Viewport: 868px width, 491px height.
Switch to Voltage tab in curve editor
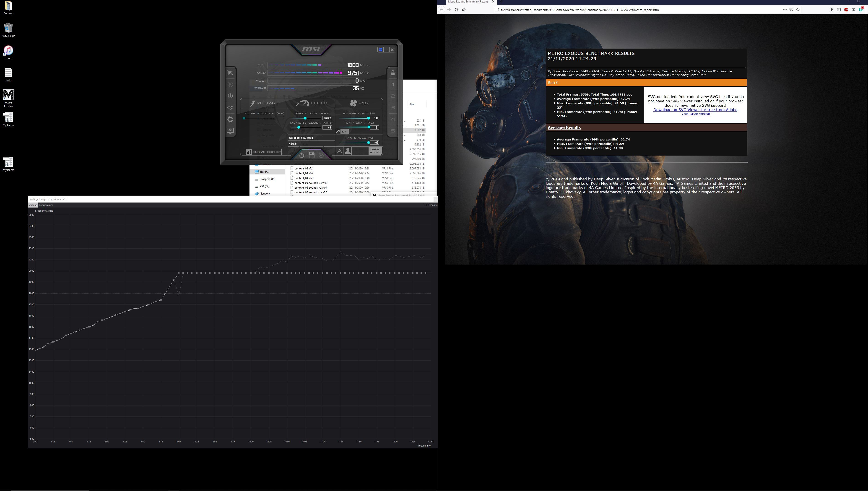click(33, 205)
